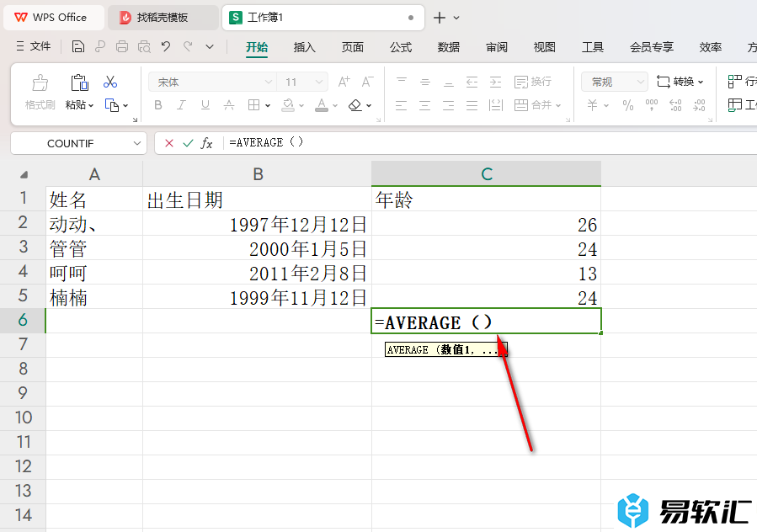
Task: Align text left
Action: [x=401, y=104]
